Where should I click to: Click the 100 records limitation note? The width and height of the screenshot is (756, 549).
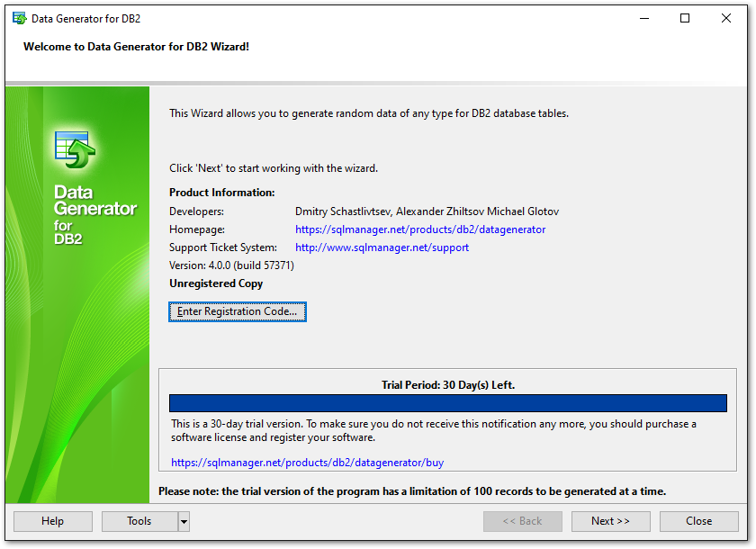(x=412, y=491)
